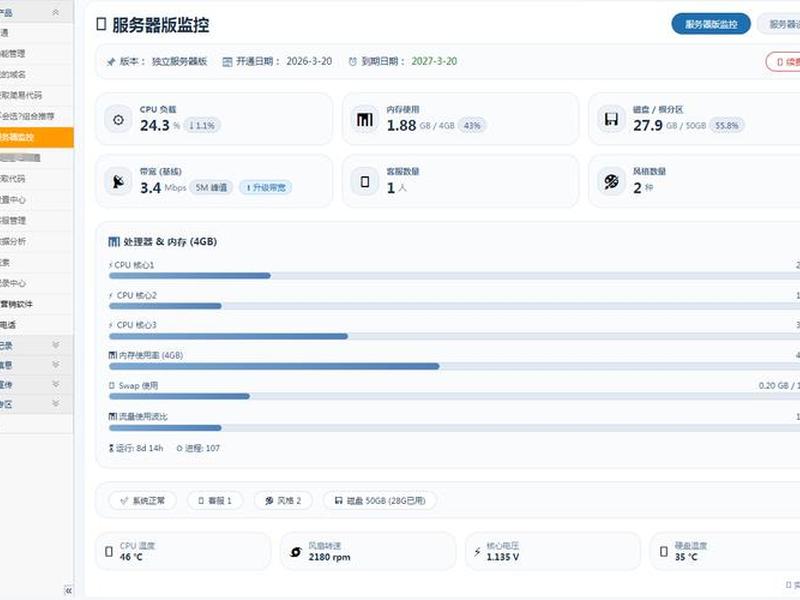Collapse the top sidebar section chevron

56,12
